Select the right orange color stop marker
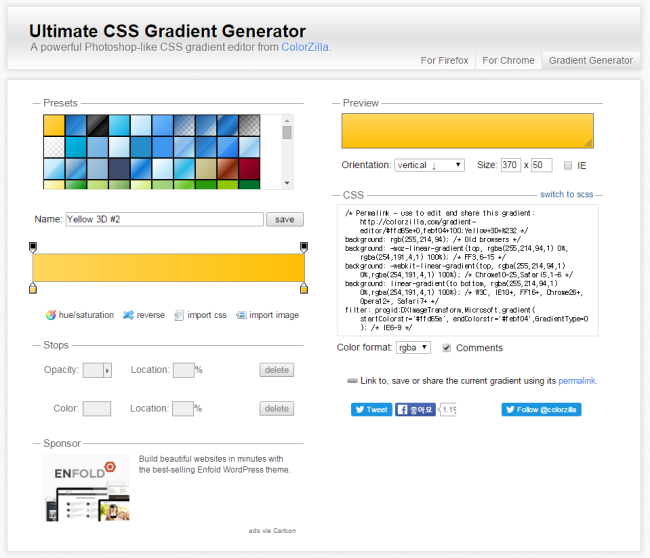Image resolution: width=650 pixels, height=558 pixels. coord(304,288)
